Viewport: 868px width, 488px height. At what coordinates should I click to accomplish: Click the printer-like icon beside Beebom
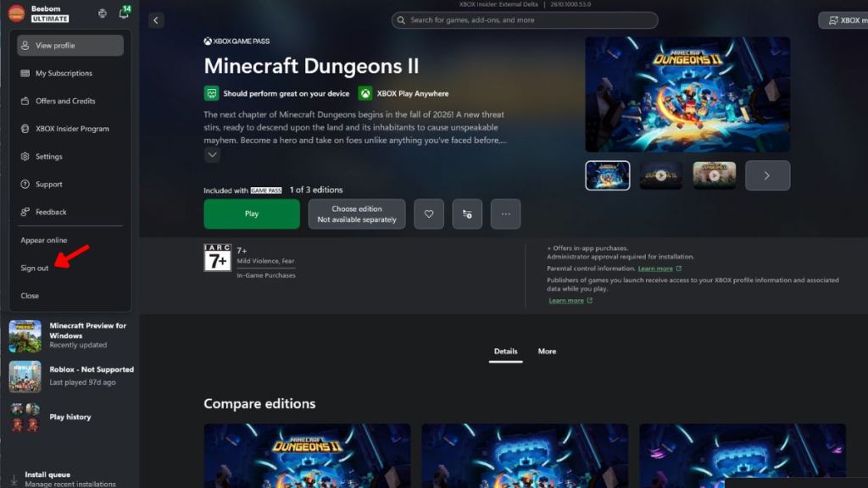pyautogui.click(x=103, y=14)
